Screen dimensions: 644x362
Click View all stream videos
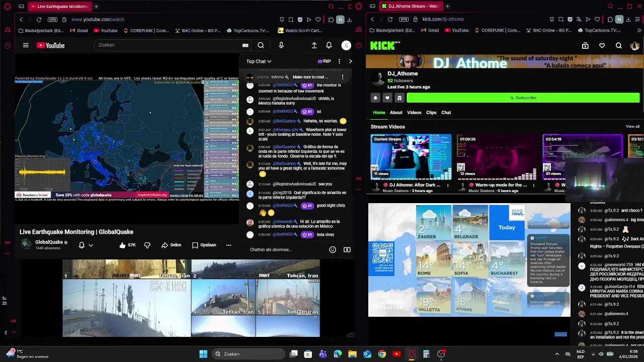(x=632, y=127)
